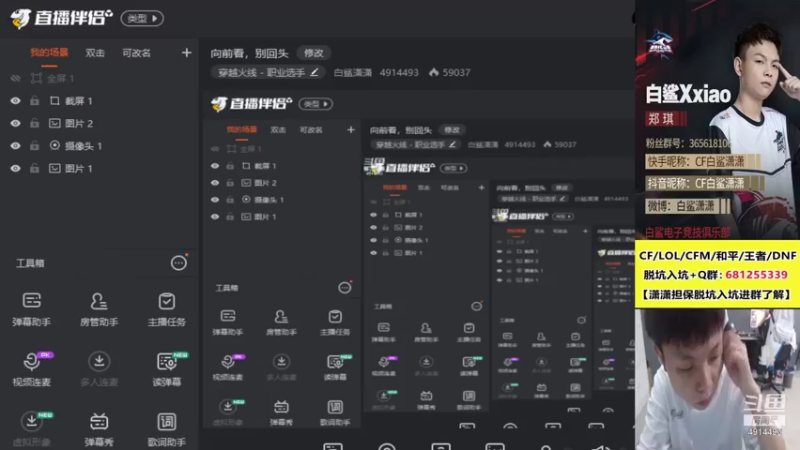Select the 摄像头 1 source row label

pos(83,146)
